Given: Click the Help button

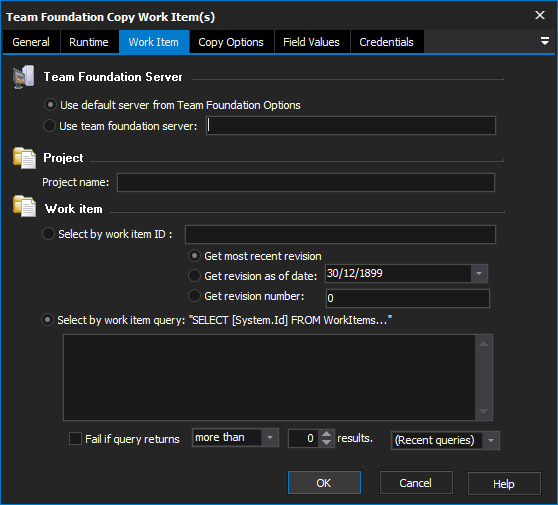Looking at the screenshot, I should point(504,484).
